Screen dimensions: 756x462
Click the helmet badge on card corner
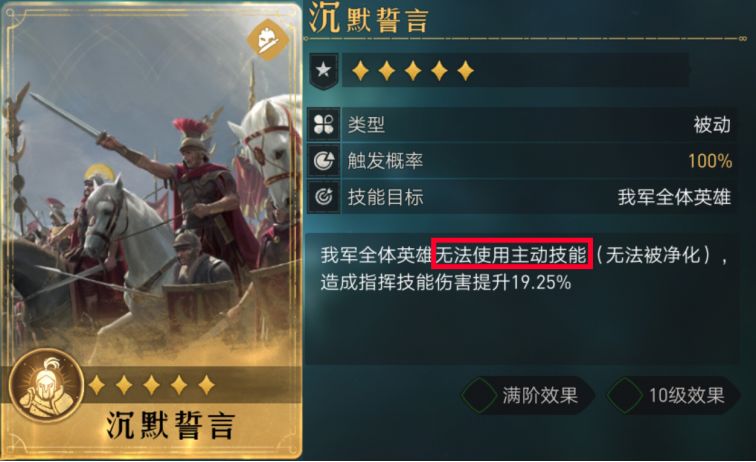click(x=267, y=41)
